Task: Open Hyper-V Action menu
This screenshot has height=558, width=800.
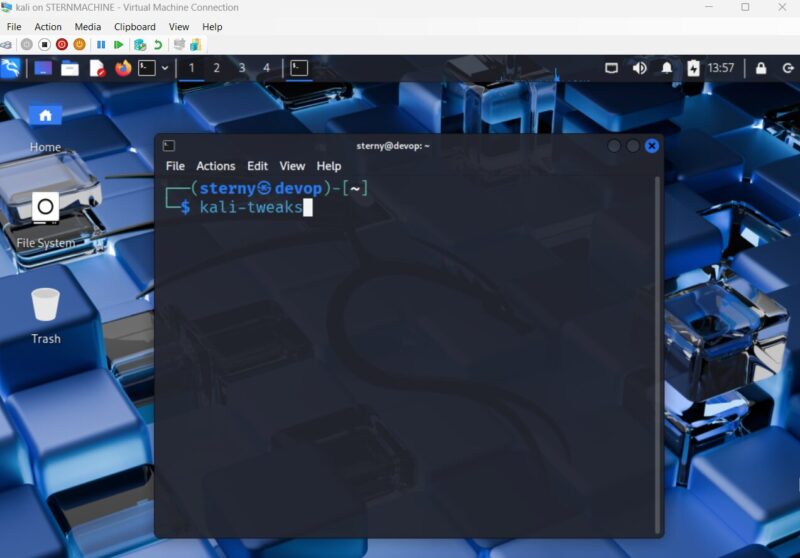Action: pos(48,27)
